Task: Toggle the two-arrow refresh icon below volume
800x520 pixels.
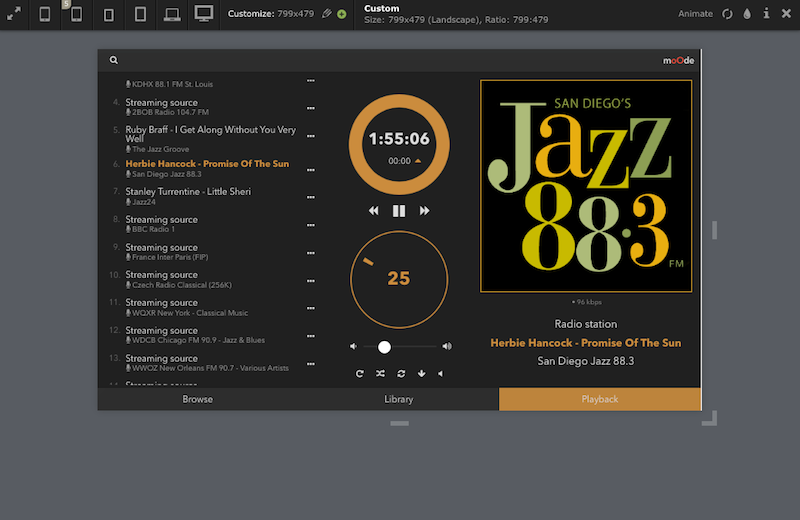Action: pos(402,374)
